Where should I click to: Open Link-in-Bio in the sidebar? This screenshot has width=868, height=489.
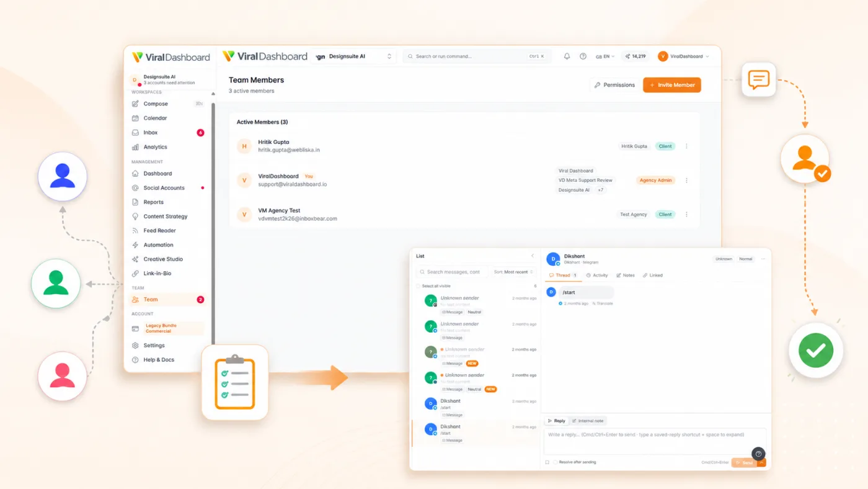click(168, 274)
